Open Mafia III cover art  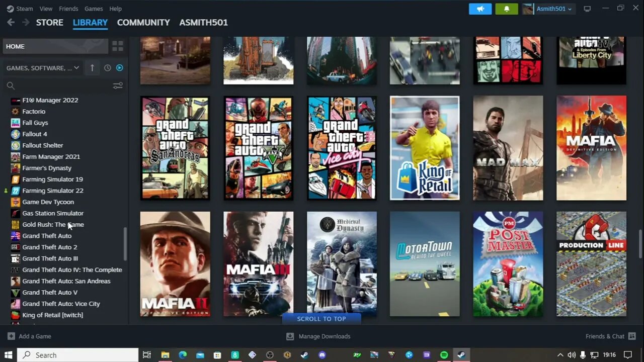[x=259, y=264]
